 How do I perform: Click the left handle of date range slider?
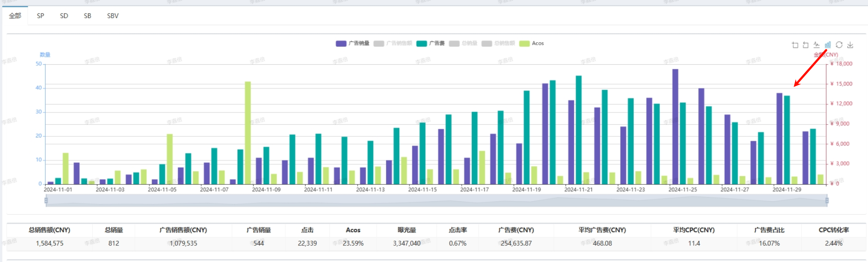[46, 200]
